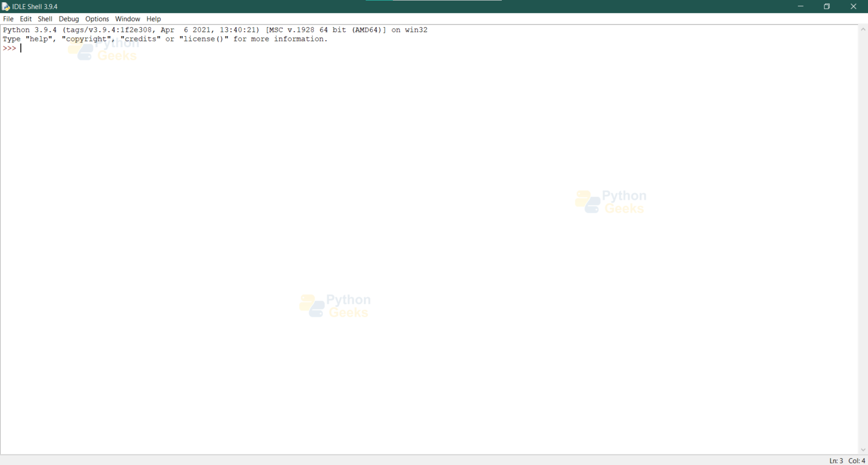The width and height of the screenshot is (868, 465).
Task: Open the File menu
Action: [x=8, y=19]
